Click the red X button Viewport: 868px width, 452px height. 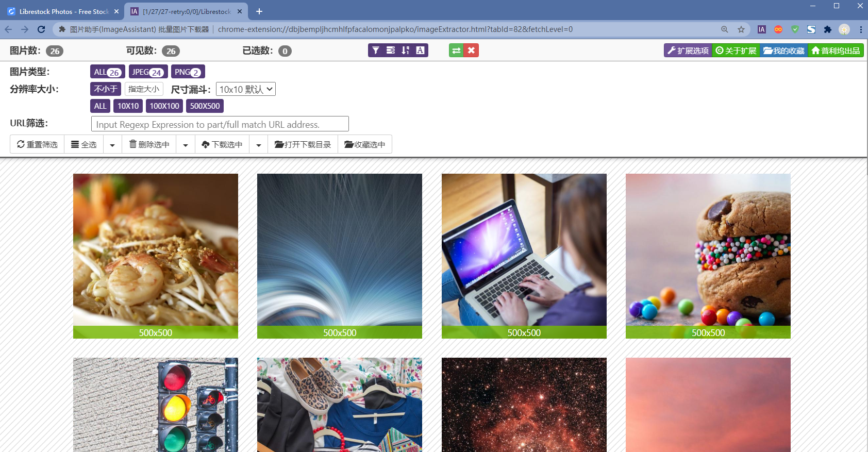[471, 51]
